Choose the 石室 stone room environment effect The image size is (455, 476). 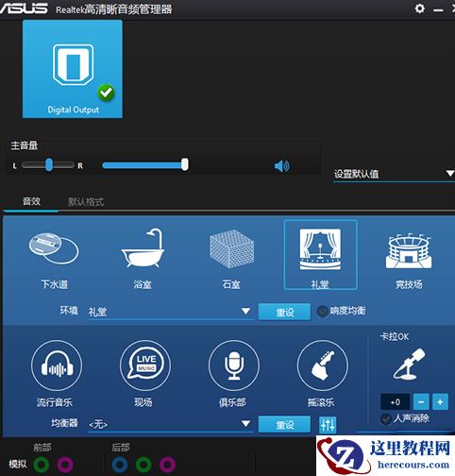[x=231, y=259]
